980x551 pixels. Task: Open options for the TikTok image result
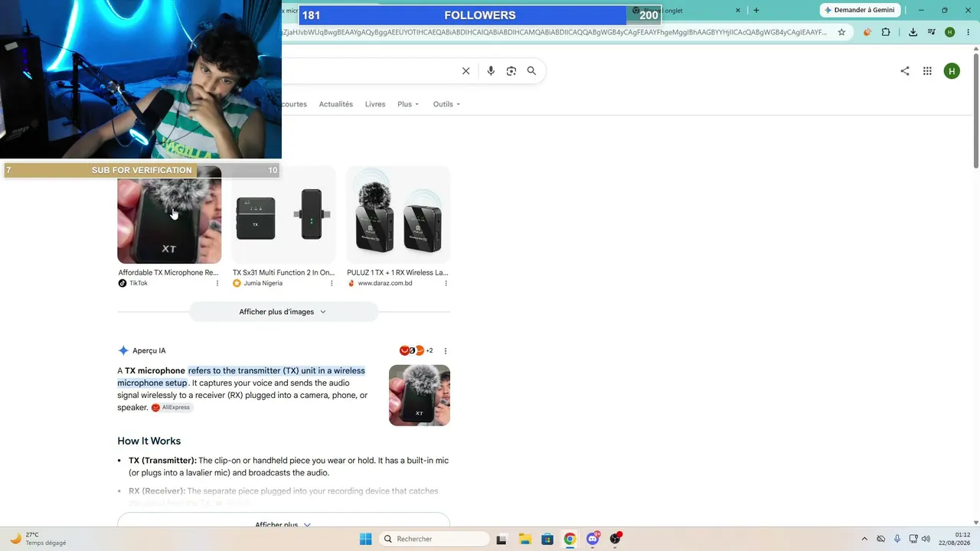217,283
